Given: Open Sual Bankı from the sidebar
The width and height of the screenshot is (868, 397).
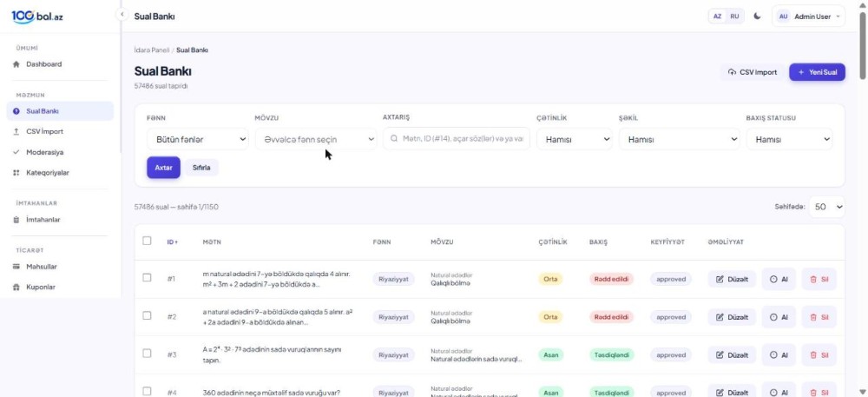Looking at the screenshot, I should 61,111.
